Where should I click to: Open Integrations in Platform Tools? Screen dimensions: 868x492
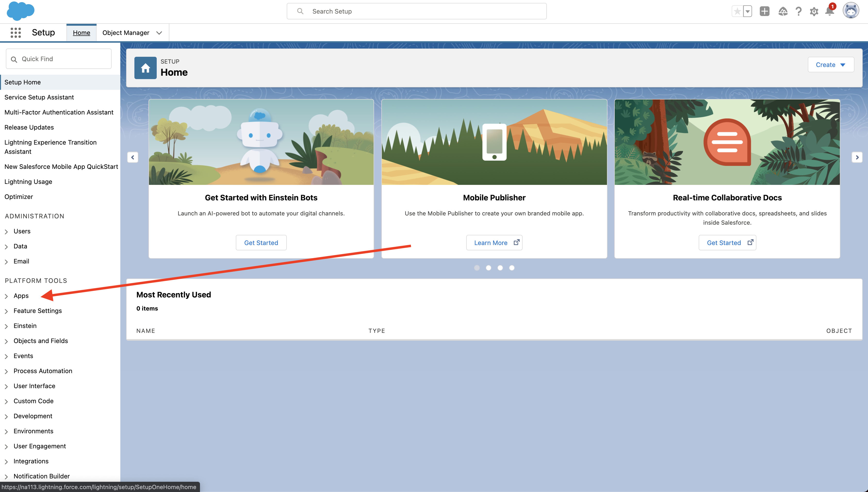[31, 461]
